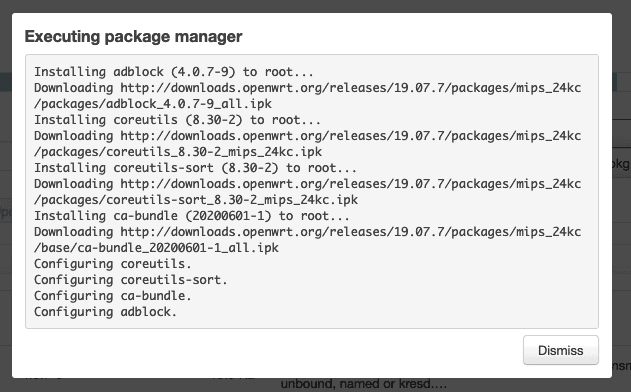Click the download URL line above coreutils_8.30-2_mips_24kc.ipk

[x=307, y=136]
